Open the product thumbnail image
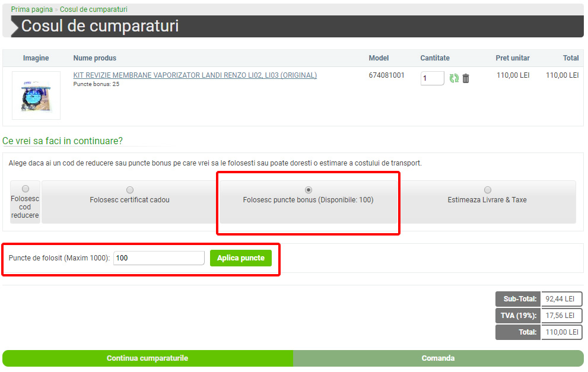This screenshot has width=588, height=372. 36,96
